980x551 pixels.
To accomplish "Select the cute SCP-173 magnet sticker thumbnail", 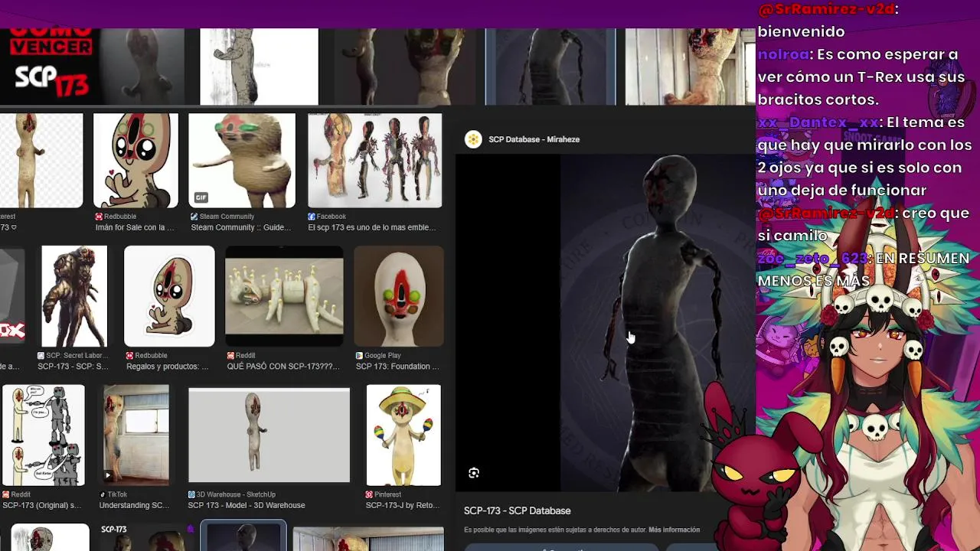I will 136,161.
